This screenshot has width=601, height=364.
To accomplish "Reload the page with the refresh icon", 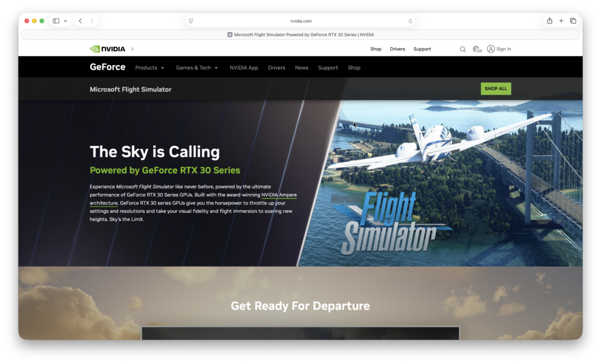I will point(410,21).
